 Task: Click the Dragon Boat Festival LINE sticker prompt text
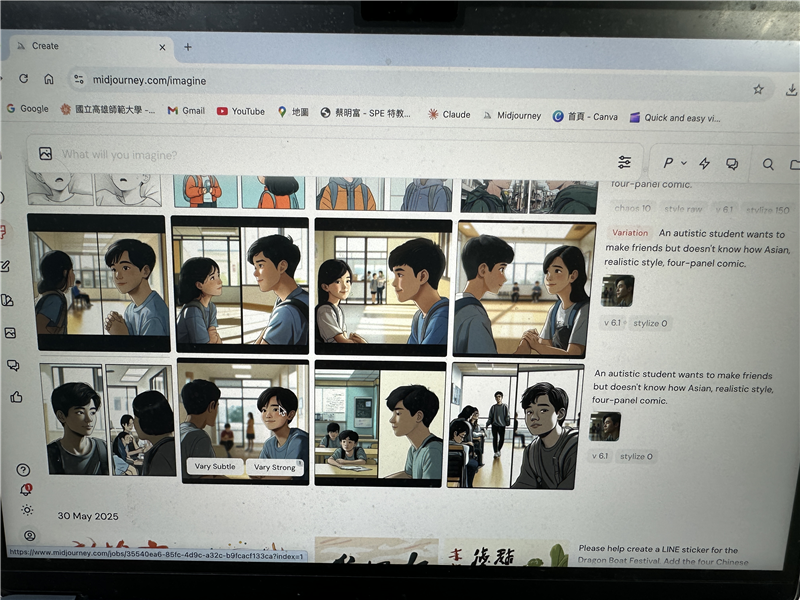(662, 555)
